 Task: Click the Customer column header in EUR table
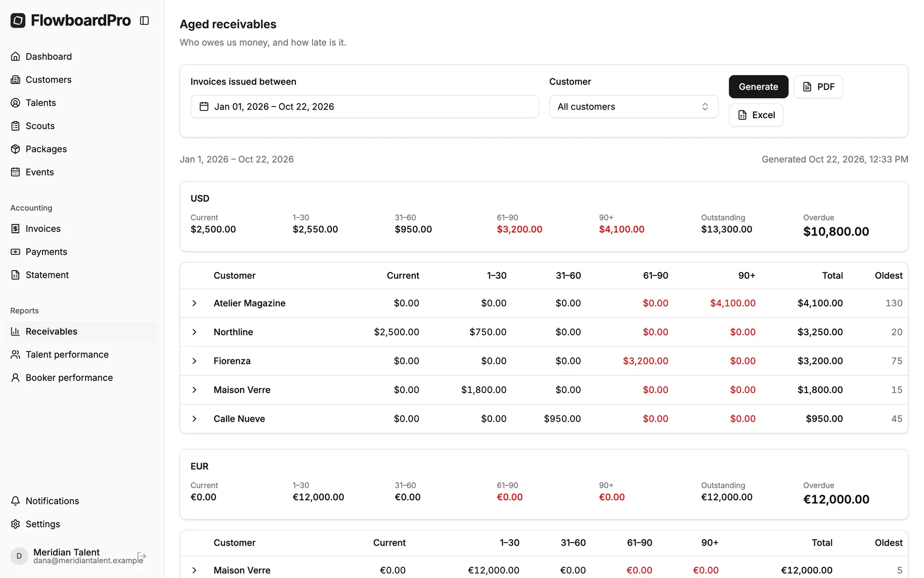coord(234,542)
